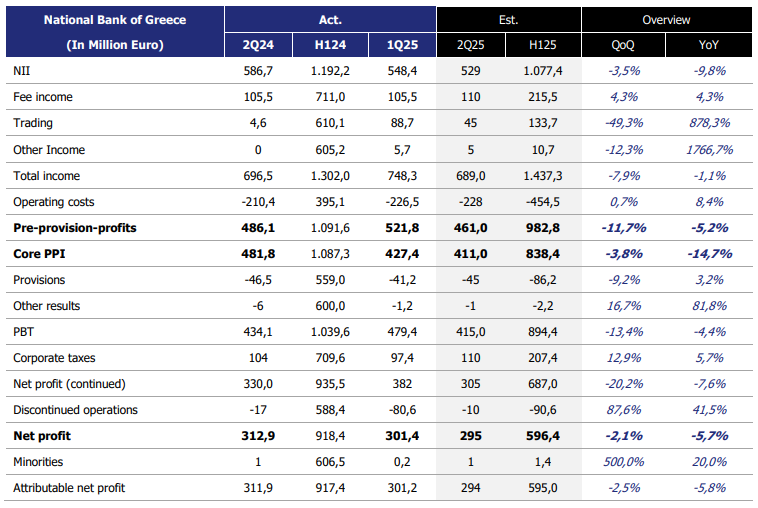Select the 'Est.' column group header
This screenshot has height=508, width=758.
tap(508, 19)
